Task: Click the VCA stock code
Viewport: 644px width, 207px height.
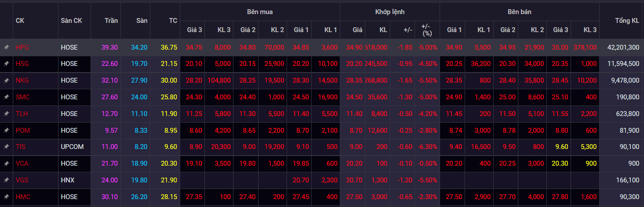Action: click(x=22, y=163)
